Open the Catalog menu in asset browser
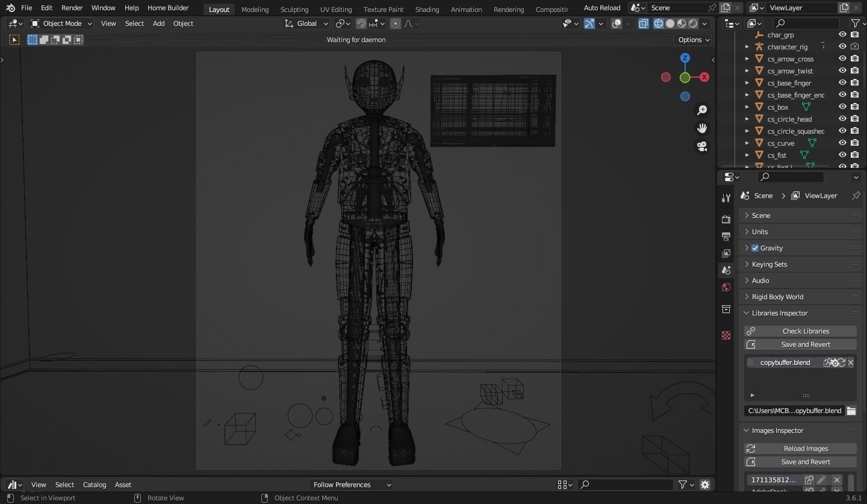This screenshot has height=504, width=867. click(x=95, y=485)
